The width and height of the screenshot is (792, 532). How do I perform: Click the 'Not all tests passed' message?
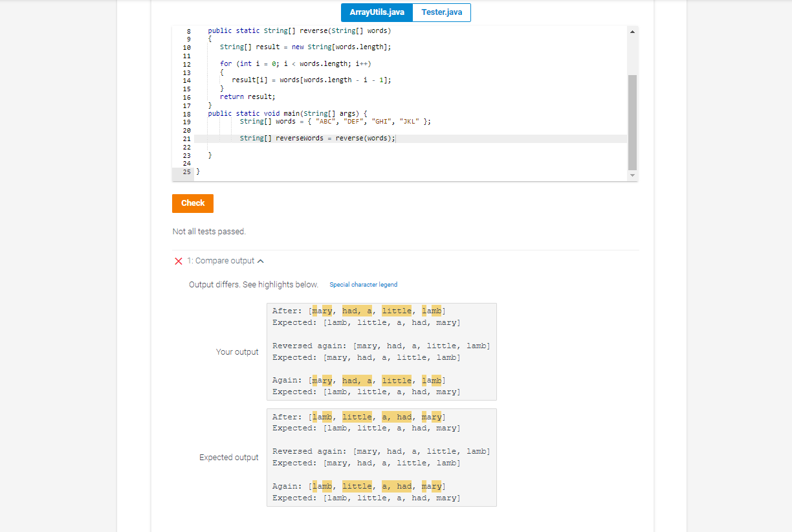[208, 231]
